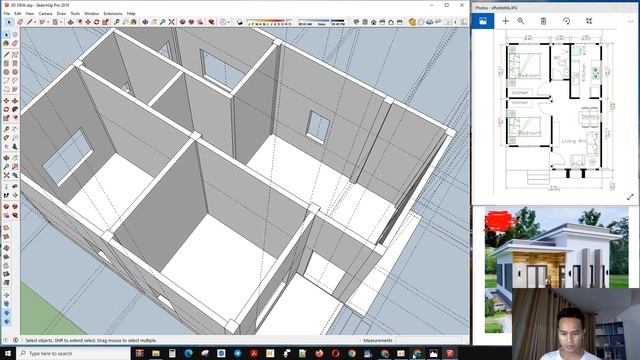Open the Draw menu
640x360 pixels.
tap(61, 13)
